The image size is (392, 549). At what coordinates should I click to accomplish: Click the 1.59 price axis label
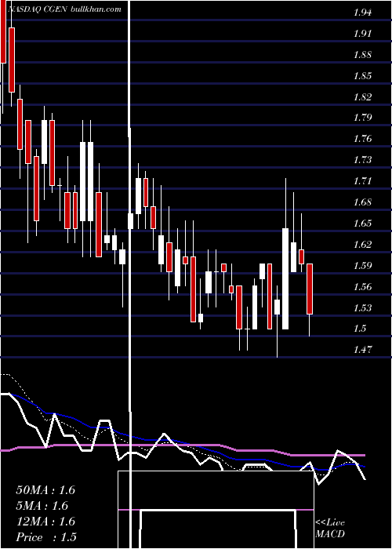point(362,265)
